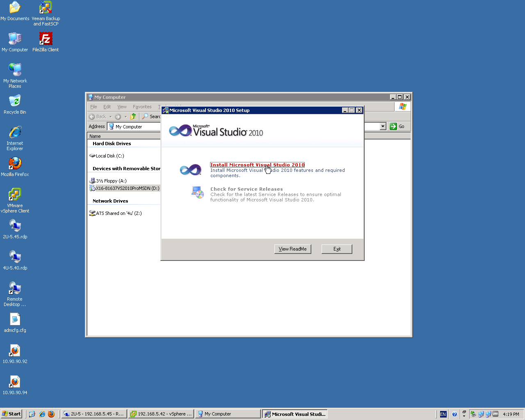Expand the Address bar dropdown in My Computer
Screen dimensions: 525x420
(383, 126)
